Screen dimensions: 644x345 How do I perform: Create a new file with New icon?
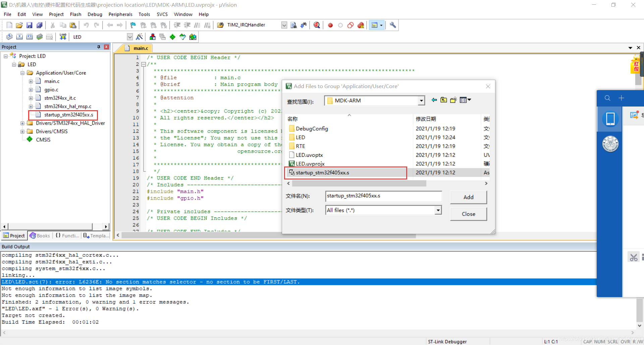point(9,25)
